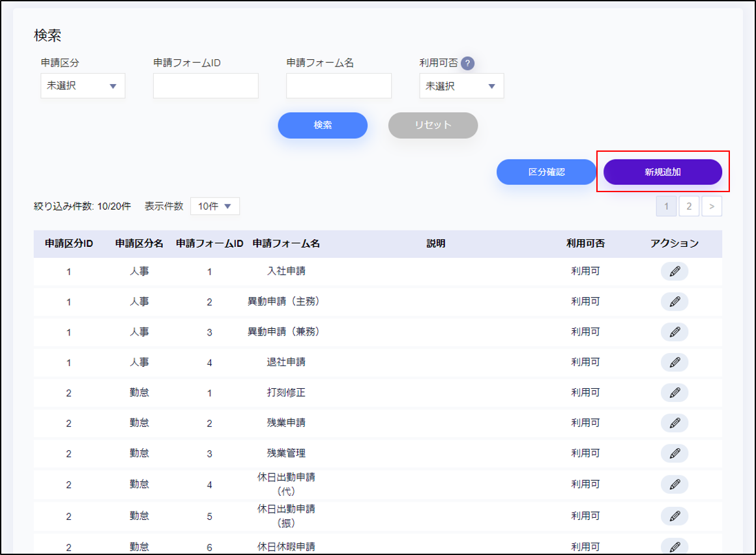Click edit pencil for 退社申請 row
The width and height of the screenshot is (756, 555).
click(x=674, y=362)
